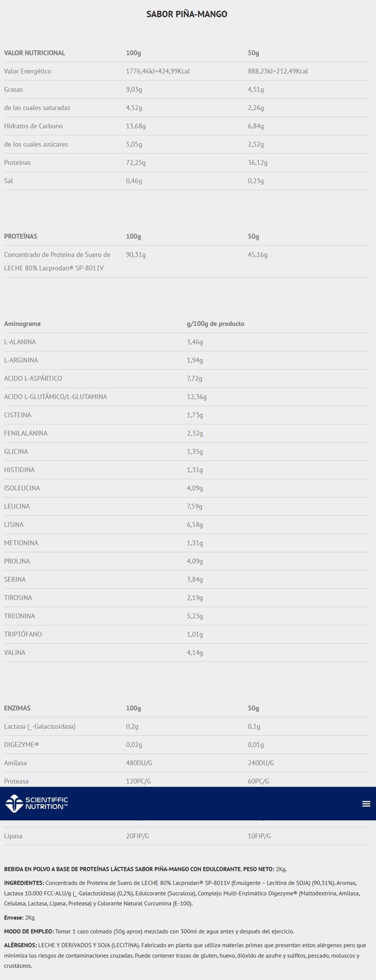
Task: Select the ALÉRGENOS label
Action: pyautogui.click(x=20, y=945)
